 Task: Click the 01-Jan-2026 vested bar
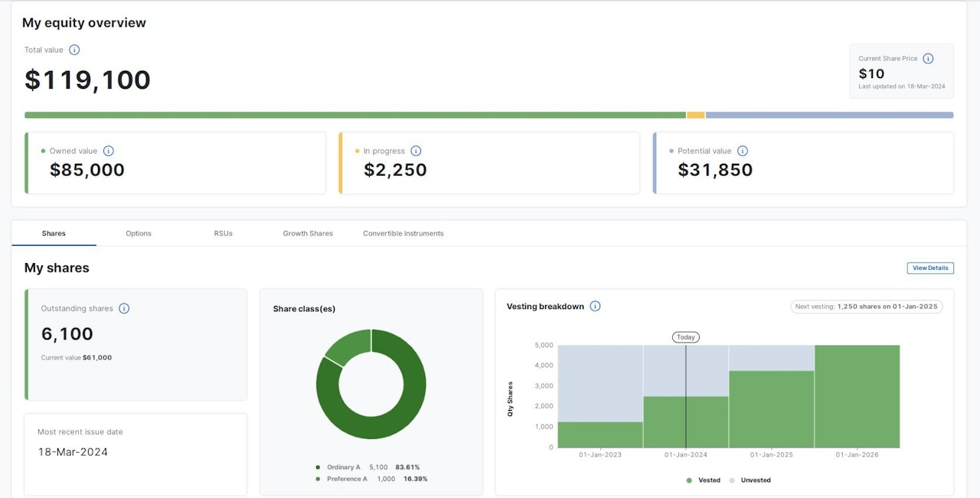857,396
